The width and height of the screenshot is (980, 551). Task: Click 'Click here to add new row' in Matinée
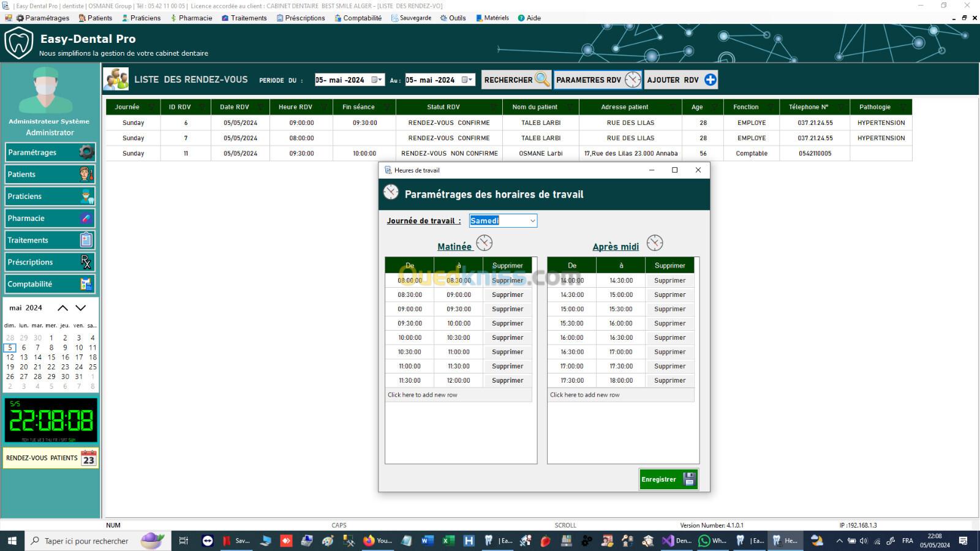pos(423,395)
